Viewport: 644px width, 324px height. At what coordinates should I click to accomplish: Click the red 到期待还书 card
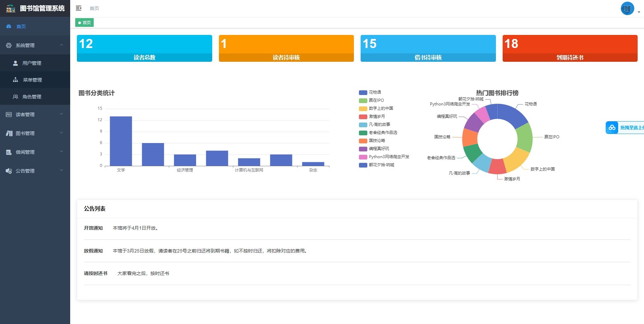click(569, 48)
